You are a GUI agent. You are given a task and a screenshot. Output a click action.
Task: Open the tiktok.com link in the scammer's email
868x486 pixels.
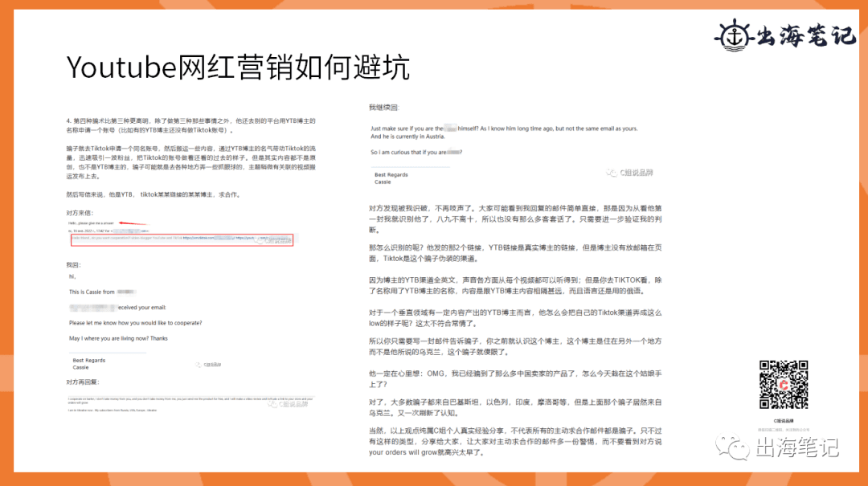[x=209, y=238]
